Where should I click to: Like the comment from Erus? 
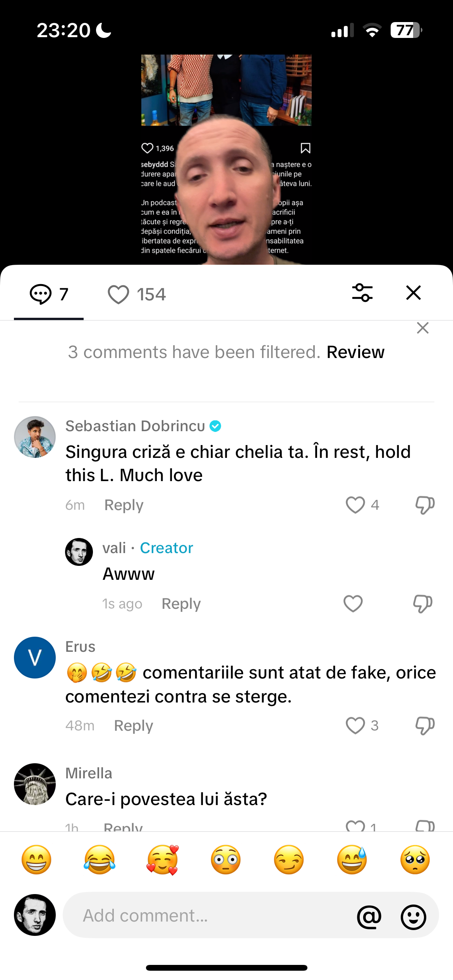(x=355, y=725)
